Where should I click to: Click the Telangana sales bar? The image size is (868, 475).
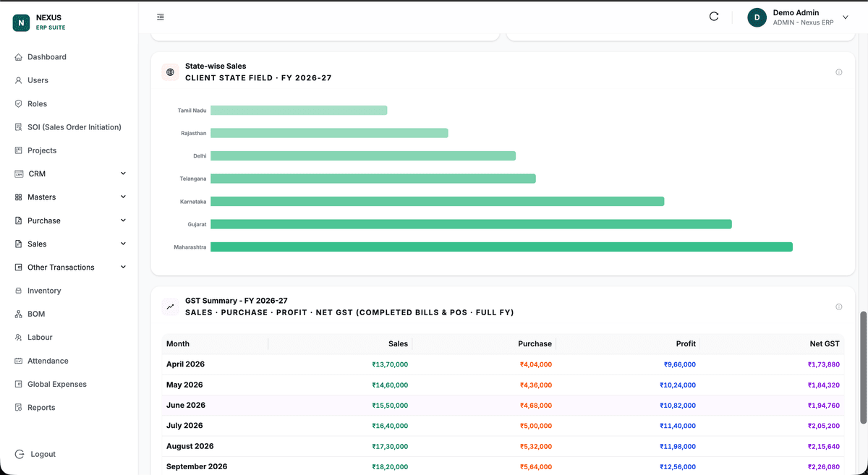coord(373,179)
